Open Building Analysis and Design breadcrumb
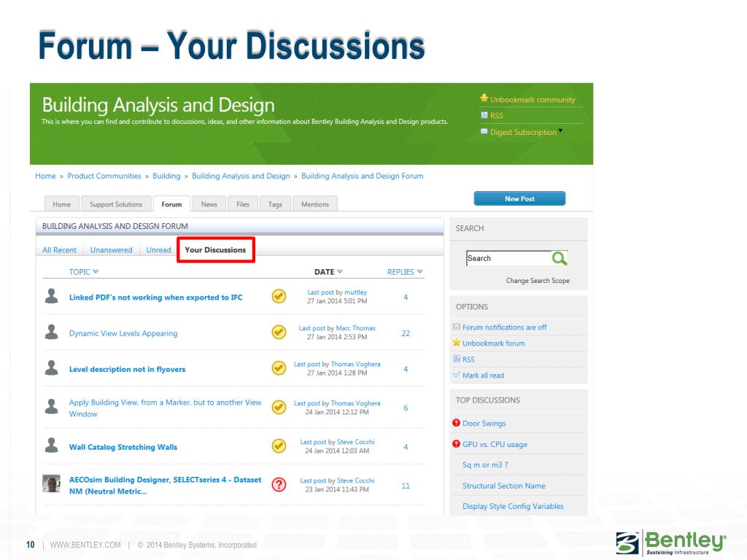 (241, 176)
